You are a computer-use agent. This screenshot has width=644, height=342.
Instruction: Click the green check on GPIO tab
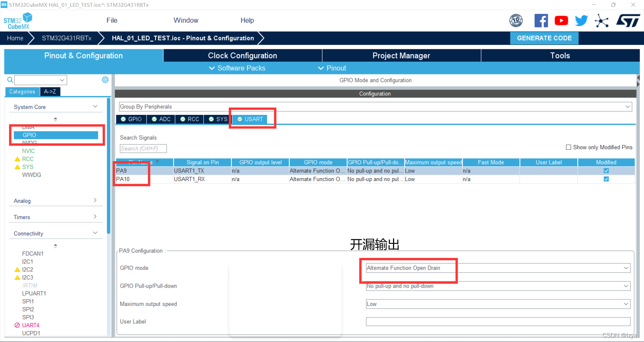click(x=123, y=119)
